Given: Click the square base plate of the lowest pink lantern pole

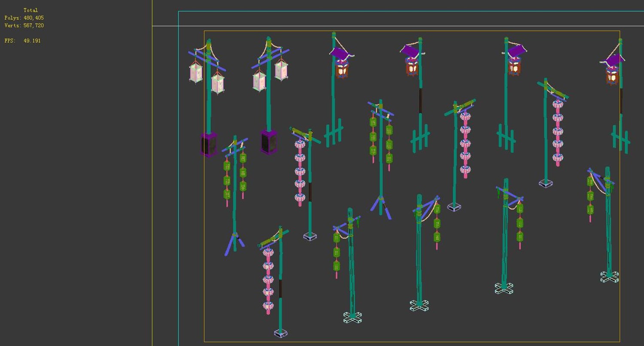Looking at the screenshot, I should [x=281, y=333].
